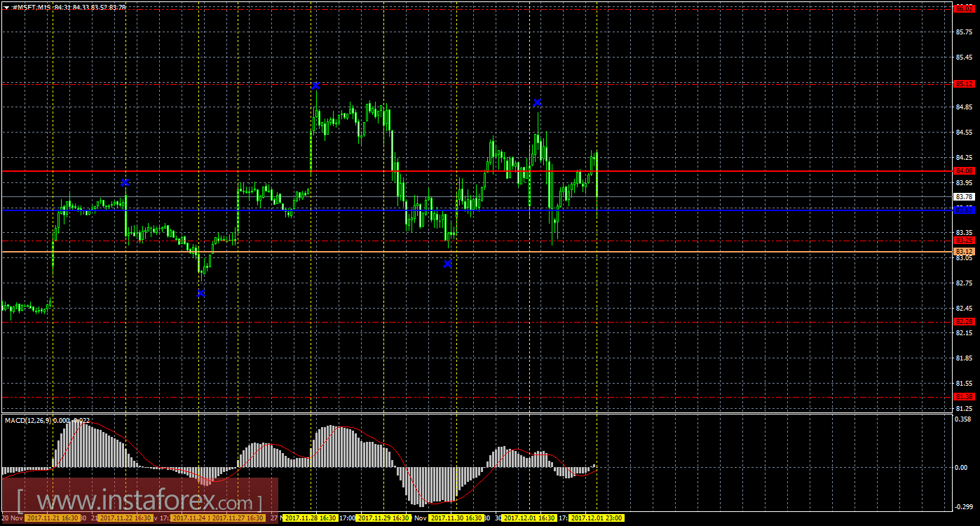The width and height of the screenshot is (980, 526).
Task: Open the www.instaforex.com watermark link
Action: click(140, 502)
